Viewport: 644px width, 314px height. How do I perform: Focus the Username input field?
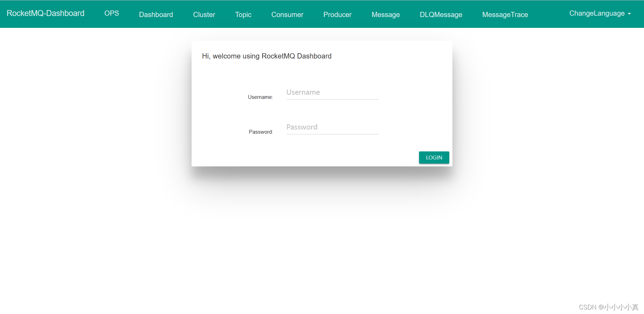[x=332, y=93]
